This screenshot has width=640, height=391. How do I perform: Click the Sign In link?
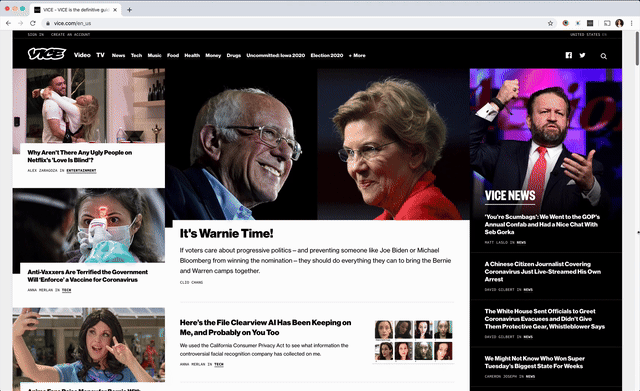[x=36, y=35]
